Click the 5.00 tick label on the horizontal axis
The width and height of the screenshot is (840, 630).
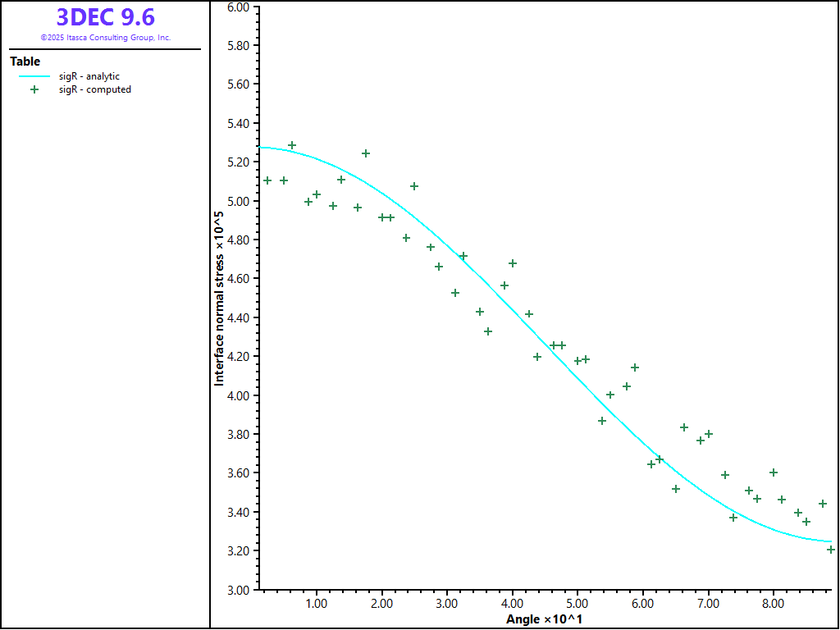(577, 604)
